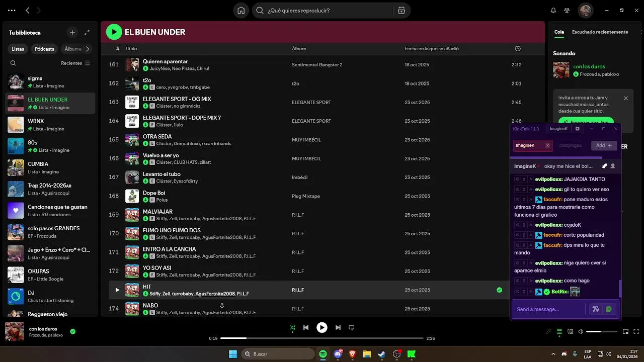Open the CUMBIA playlist
The width and height of the screenshot is (644, 362).
(50, 167)
